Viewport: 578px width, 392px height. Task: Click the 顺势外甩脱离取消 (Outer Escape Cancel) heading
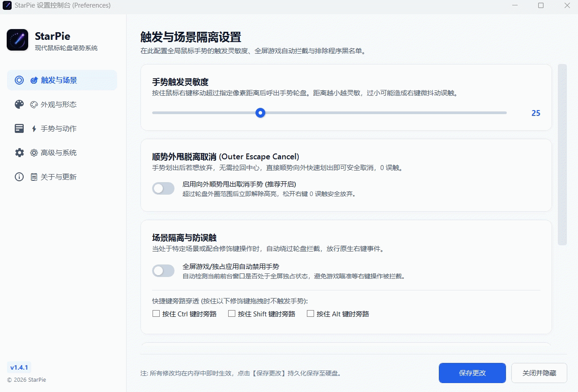226,157
